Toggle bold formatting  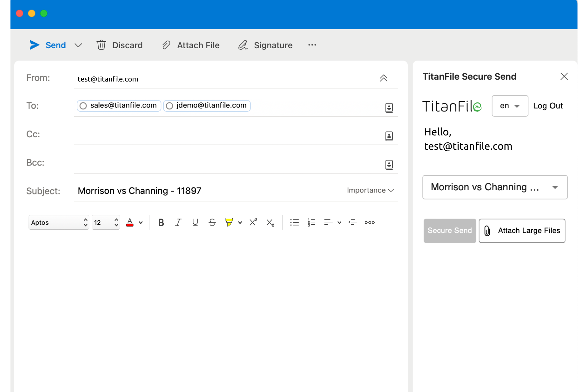click(161, 223)
